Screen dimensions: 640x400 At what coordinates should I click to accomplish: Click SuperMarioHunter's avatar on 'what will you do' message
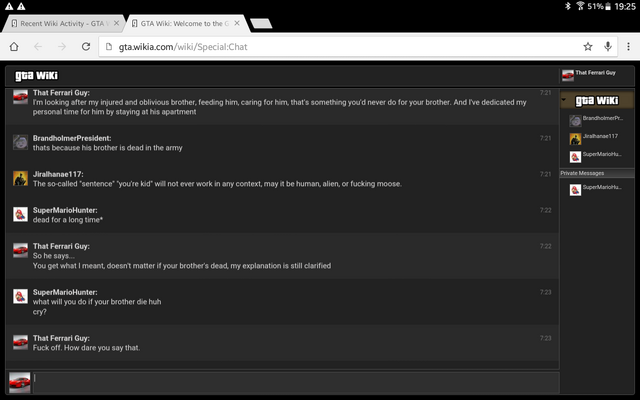(x=20, y=296)
